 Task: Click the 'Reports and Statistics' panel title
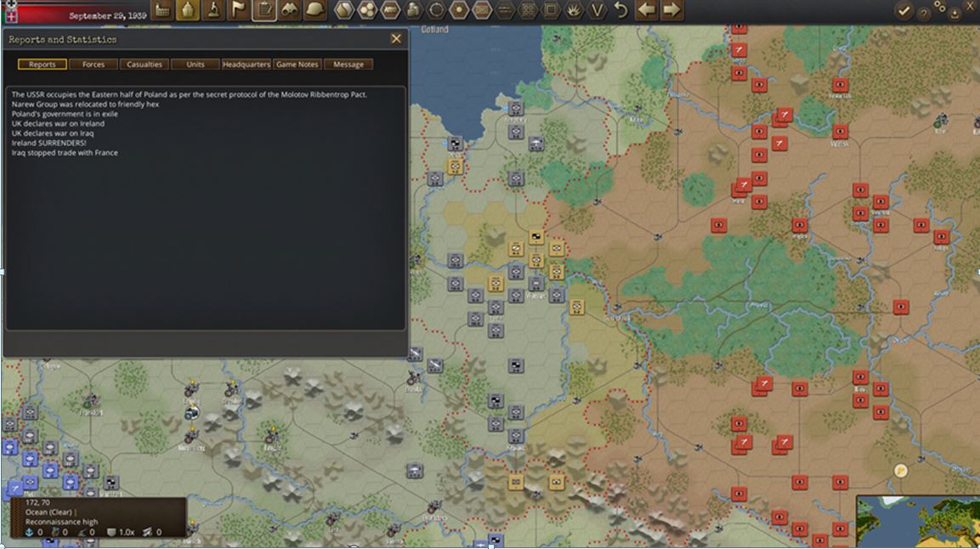point(63,39)
